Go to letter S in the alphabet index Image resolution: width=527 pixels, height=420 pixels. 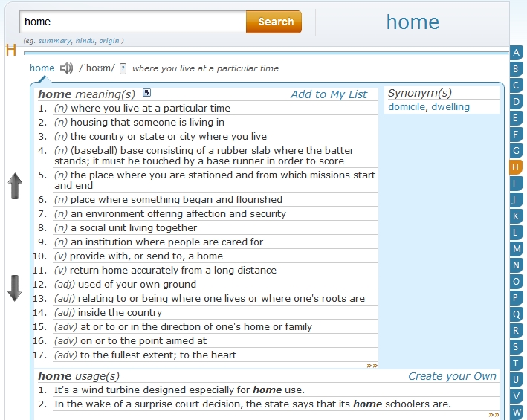[x=517, y=347]
